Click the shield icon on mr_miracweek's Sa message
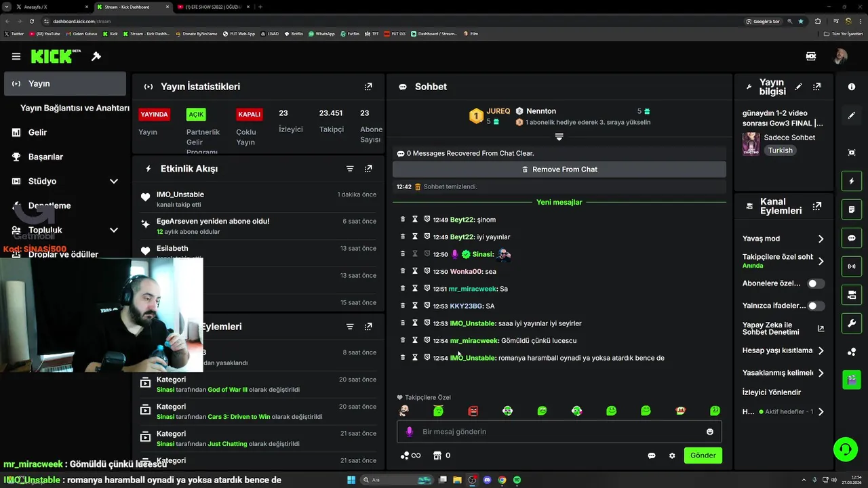The width and height of the screenshot is (868, 488). pyautogui.click(x=427, y=289)
